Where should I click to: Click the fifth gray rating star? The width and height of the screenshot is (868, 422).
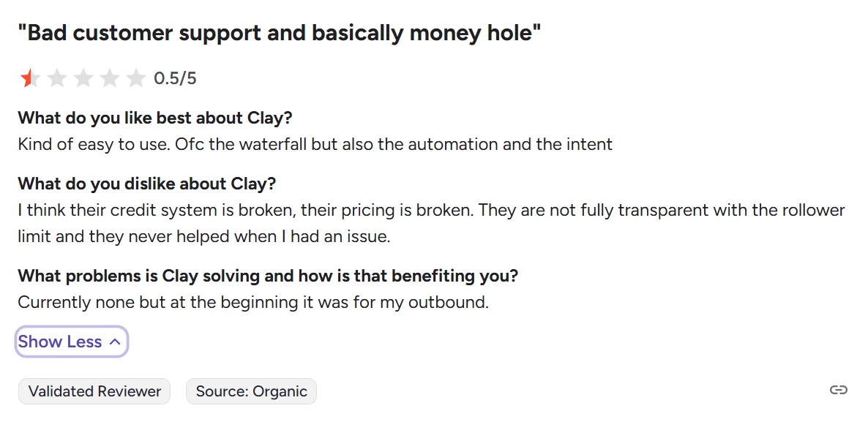(x=135, y=78)
